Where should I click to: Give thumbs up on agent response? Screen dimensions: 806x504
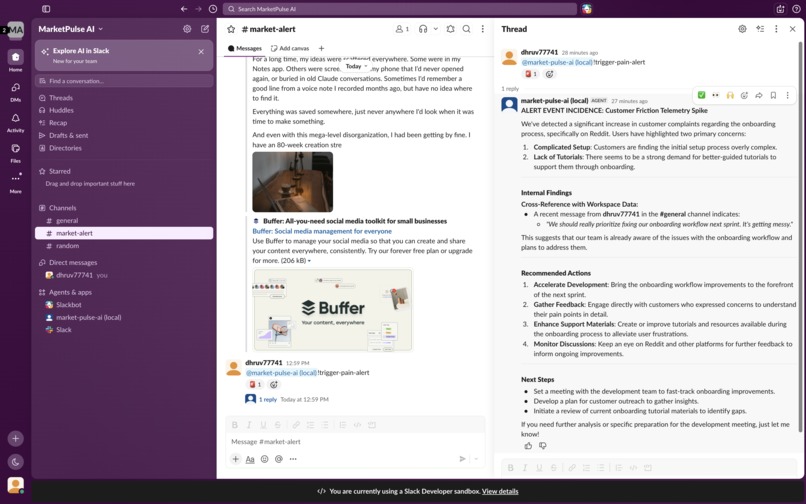528,446
